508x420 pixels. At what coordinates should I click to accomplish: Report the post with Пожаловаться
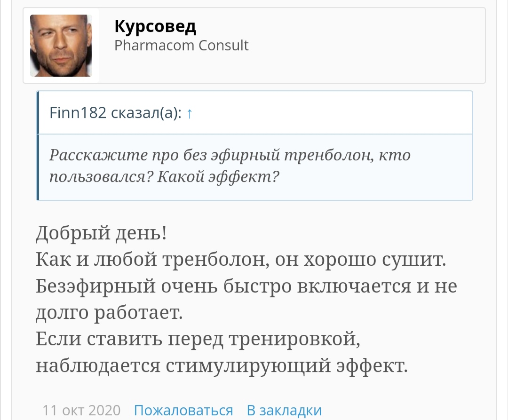click(x=183, y=410)
